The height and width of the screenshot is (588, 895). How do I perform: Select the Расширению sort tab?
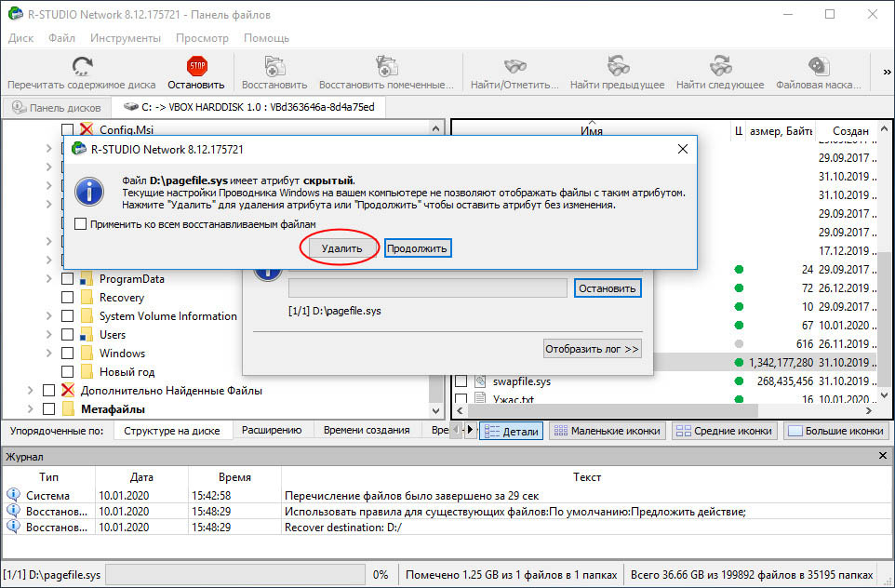272,431
